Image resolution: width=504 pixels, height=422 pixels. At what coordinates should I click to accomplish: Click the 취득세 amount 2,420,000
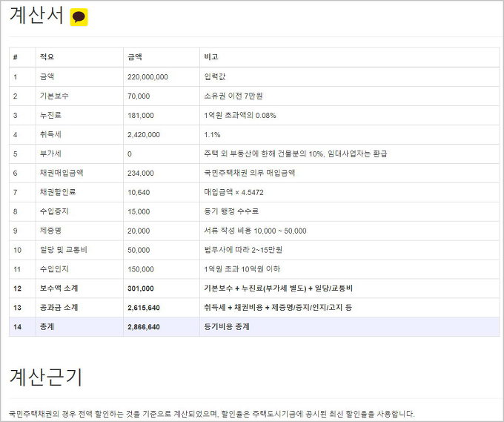(144, 134)
